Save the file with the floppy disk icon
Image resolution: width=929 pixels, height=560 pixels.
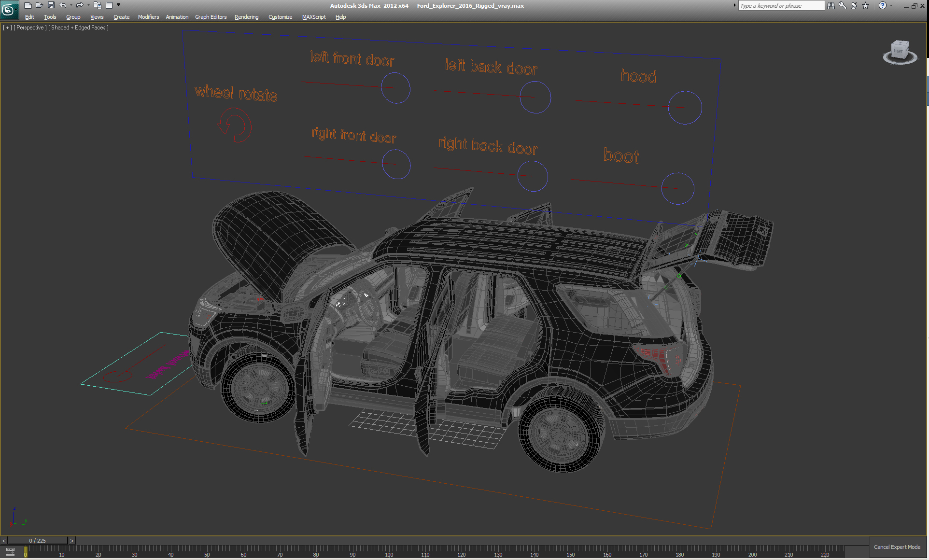51,5
